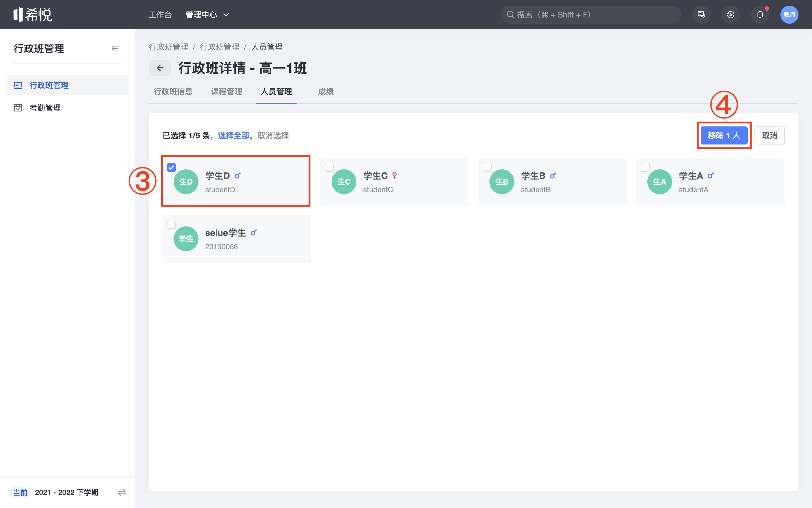Focus the 搜索 search field
812x508 pixels.
[x=591, y=15]
